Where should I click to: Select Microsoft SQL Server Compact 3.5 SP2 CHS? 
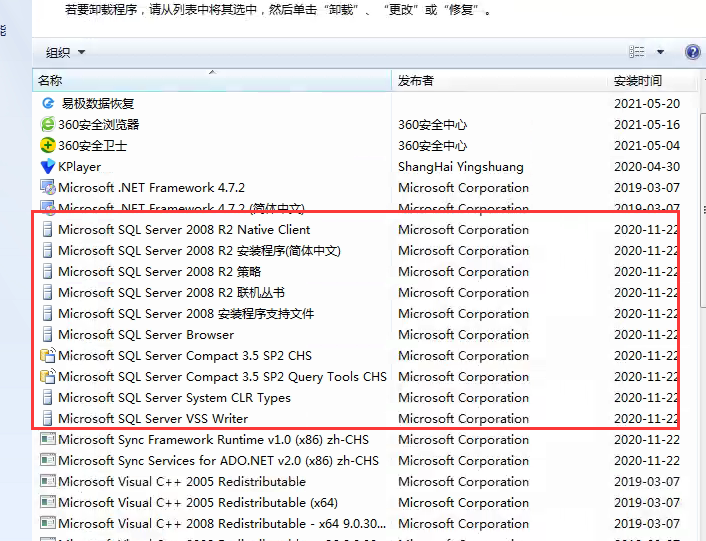(x=185, y=356)
